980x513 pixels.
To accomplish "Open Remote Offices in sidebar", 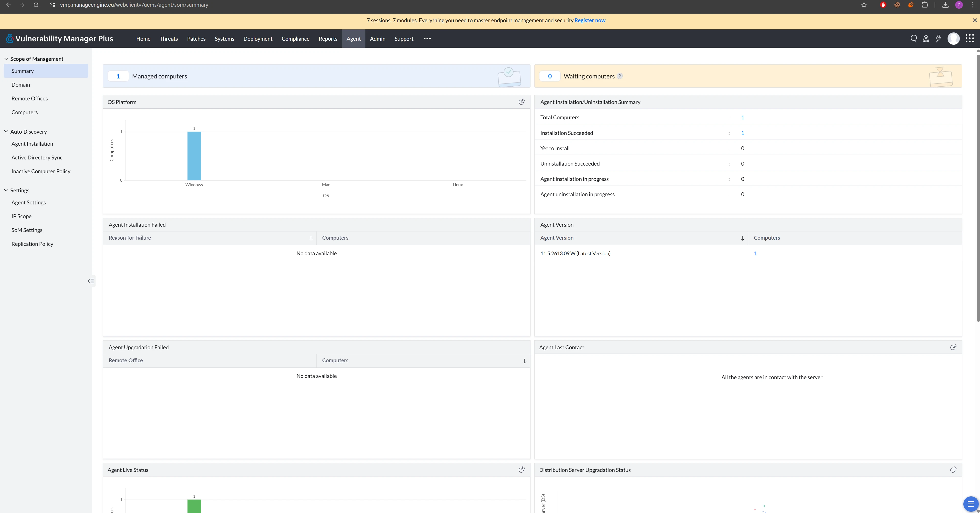I will (x=30, y=98).
